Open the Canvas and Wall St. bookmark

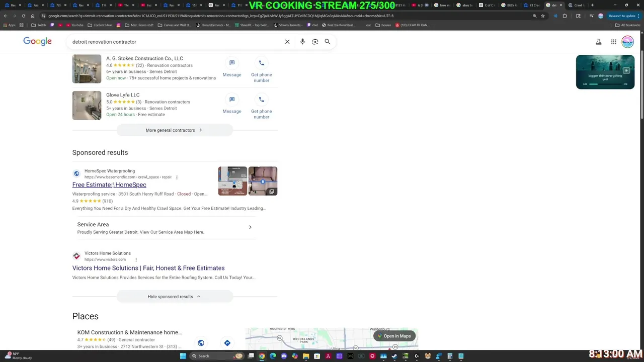pos(174,25)
